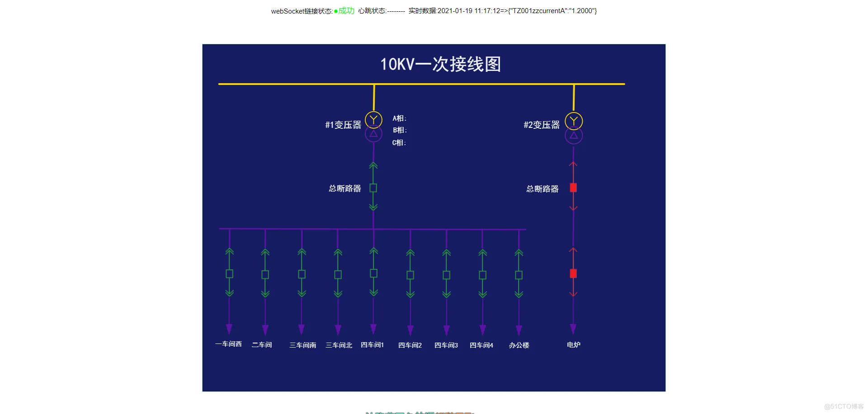The height and width of the screenshot is (414, 868).
Task: Click the purple arrowhead above 办公楼
Action: tap(519, 330)
